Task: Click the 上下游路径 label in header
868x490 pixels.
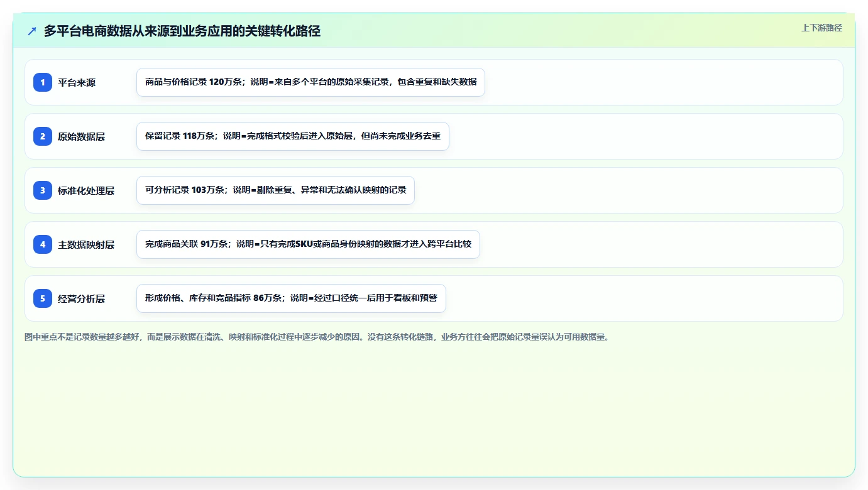Action: coord(821,28)
